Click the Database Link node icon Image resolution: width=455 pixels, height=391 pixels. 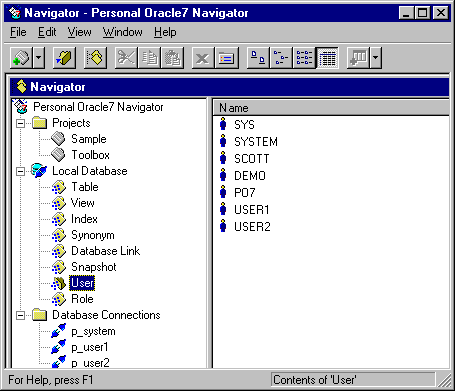pos(59,251)
